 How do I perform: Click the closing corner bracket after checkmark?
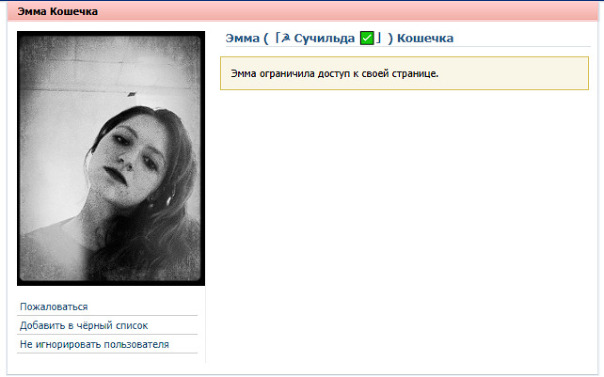click(379, 38)
